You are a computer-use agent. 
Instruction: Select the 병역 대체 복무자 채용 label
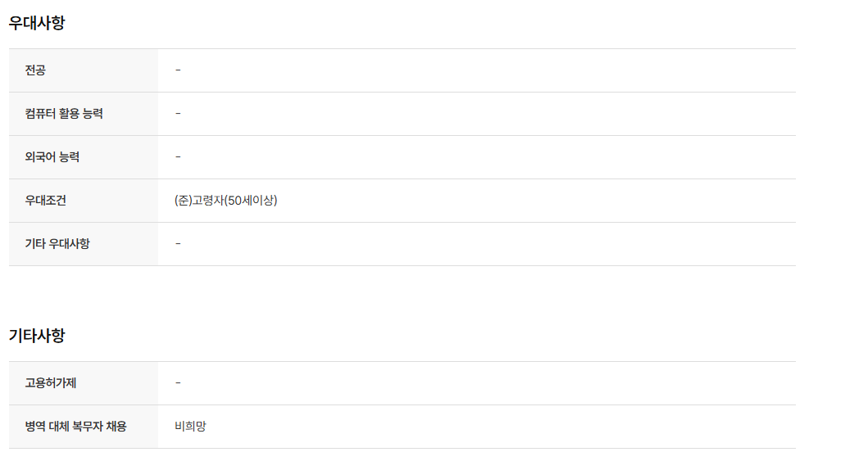(x=76, y=427)
